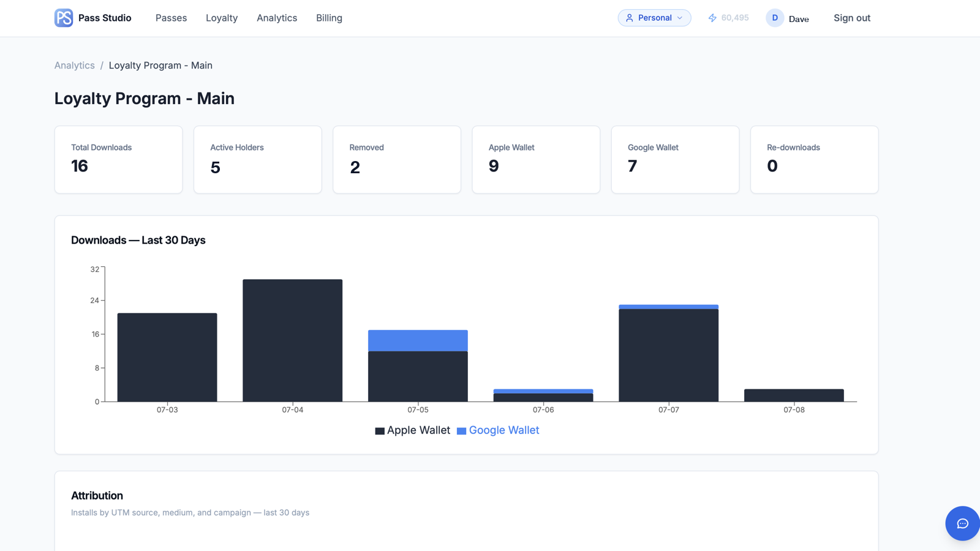Toggle Google Wallet series in chart legend

498,430
